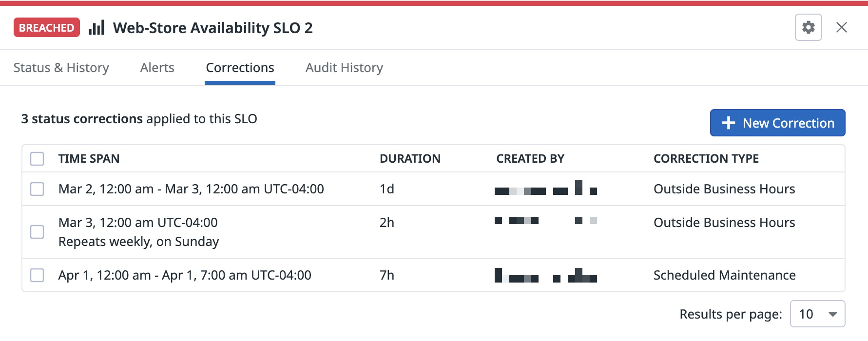Select the Corrections tab

[240, 68]
